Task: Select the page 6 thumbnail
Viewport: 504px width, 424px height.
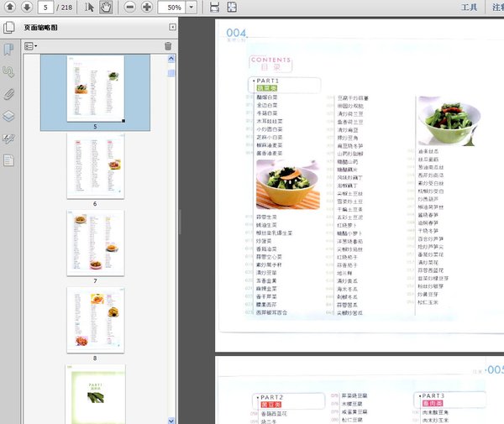Action: [x=95, y=167]
